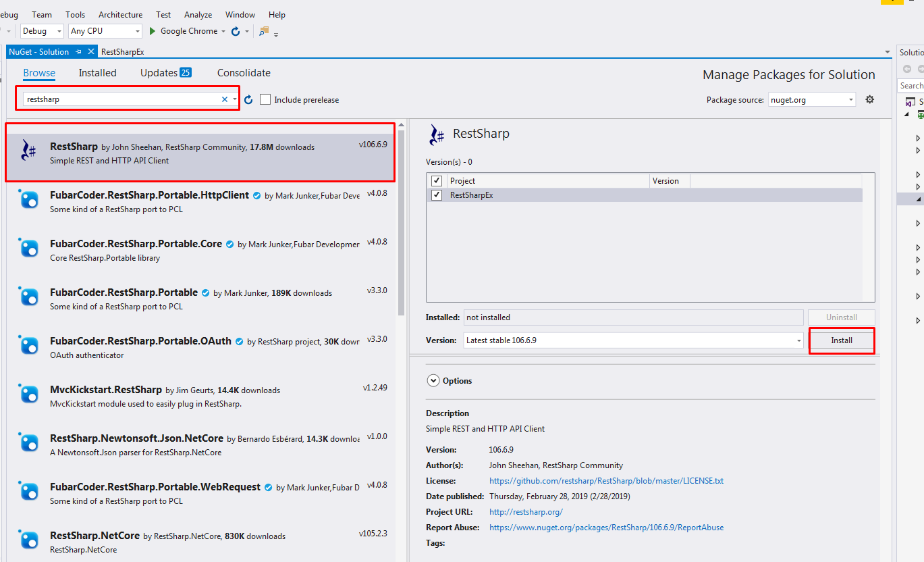Viewport: 924px width, 562px height.
Task: Open the Report Abuse nuget.org link
Action: click(606, 528)
